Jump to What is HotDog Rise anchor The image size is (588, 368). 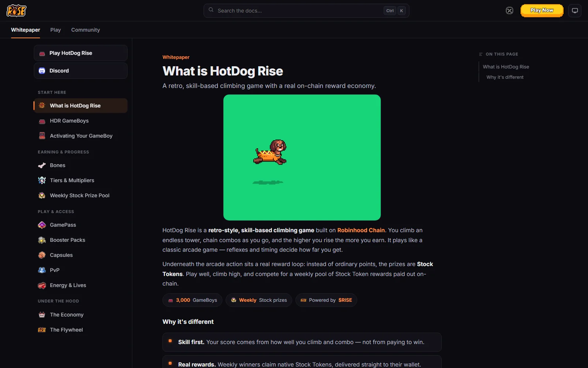[x=506, y=67]
